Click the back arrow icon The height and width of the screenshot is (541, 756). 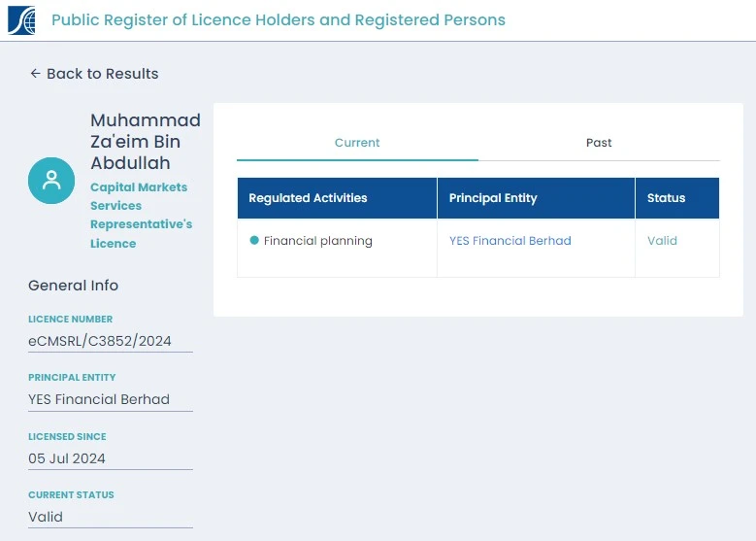35,74
